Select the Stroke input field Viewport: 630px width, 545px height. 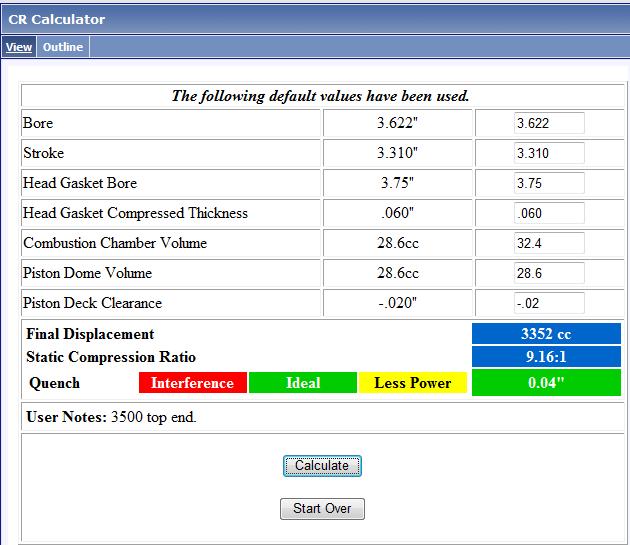(548, 153)
